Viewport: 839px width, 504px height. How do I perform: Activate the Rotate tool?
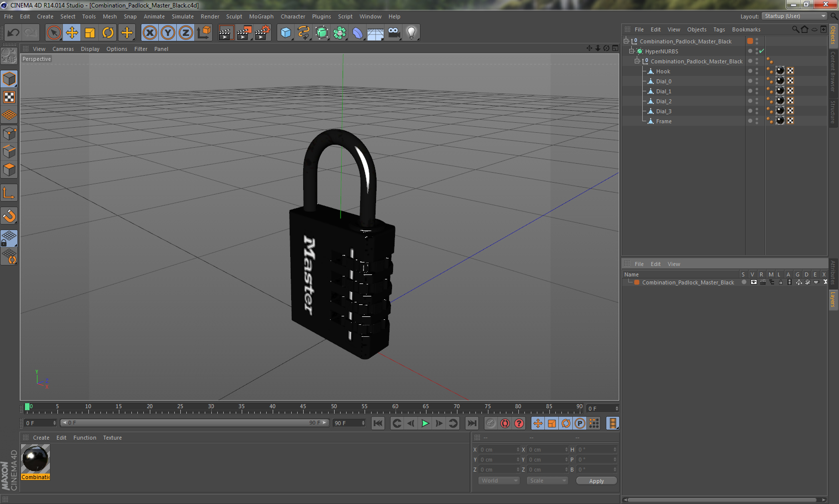coord(108,33)
